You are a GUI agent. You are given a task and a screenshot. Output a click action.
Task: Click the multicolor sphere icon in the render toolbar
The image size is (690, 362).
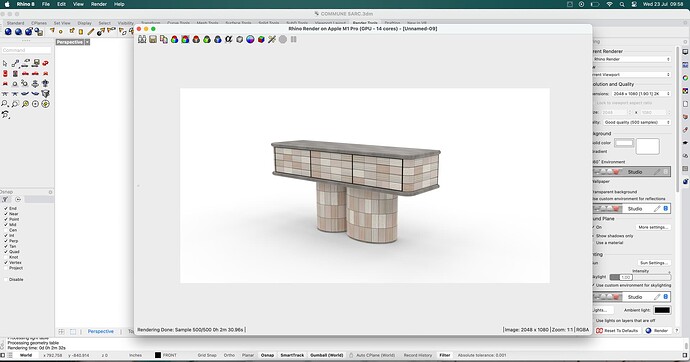click(x=250, y=39)
